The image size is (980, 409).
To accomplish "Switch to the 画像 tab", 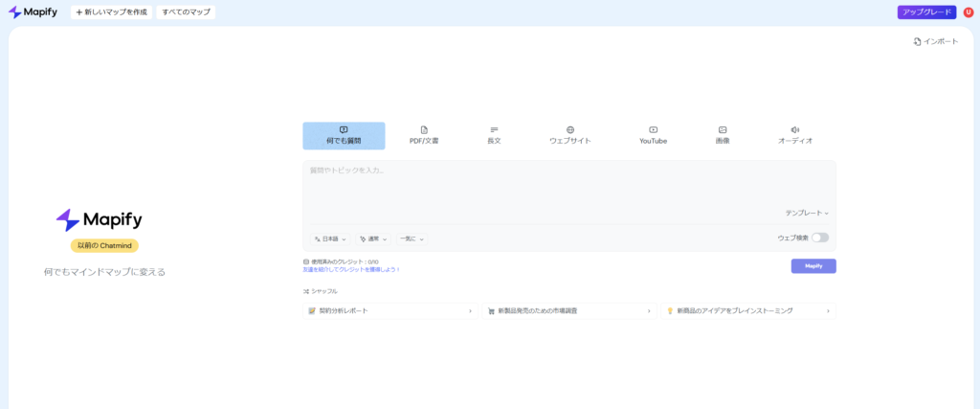I will [x=723, y=136].
